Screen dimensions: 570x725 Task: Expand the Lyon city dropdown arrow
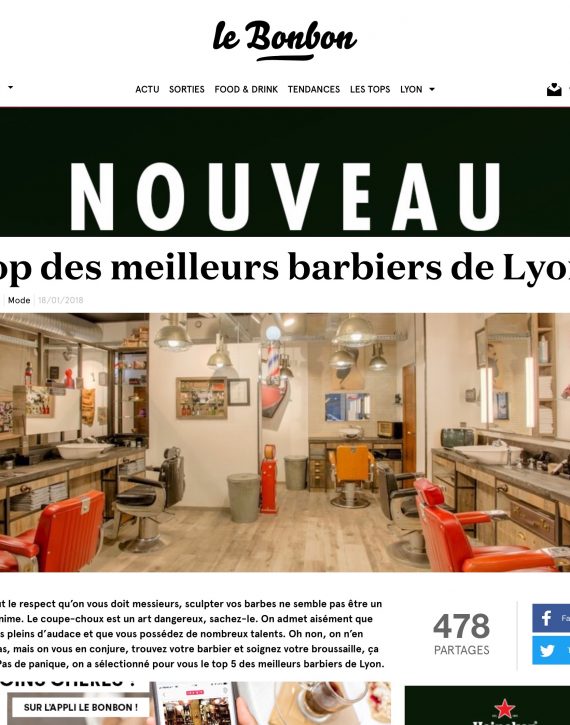tap(432, 89)
